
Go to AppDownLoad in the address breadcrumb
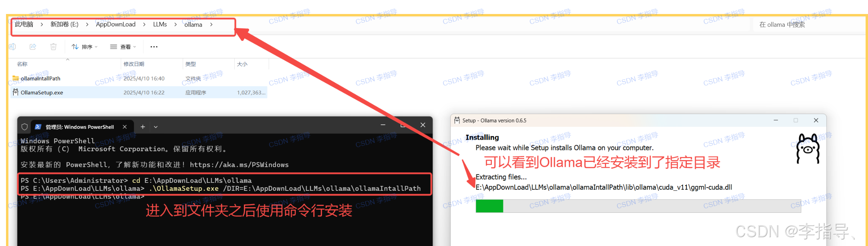116,24
